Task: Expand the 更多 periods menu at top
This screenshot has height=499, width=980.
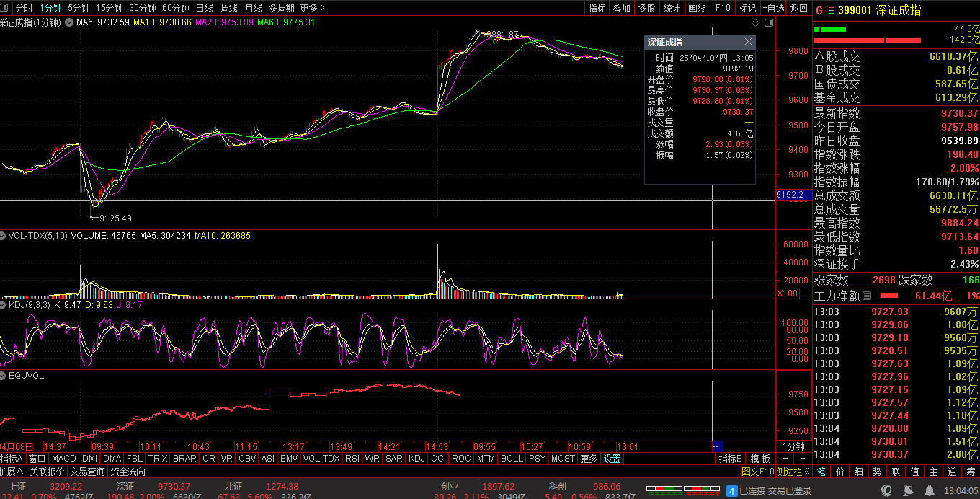Action: (x=312, y=8)
